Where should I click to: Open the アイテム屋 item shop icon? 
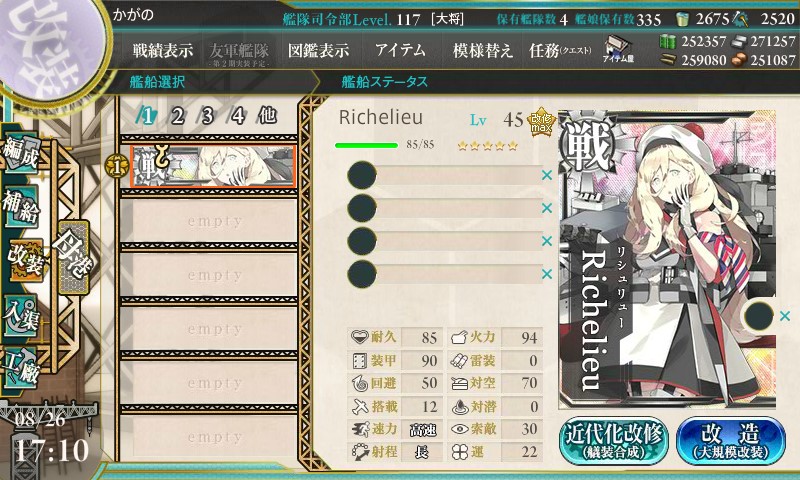(618, 49)
